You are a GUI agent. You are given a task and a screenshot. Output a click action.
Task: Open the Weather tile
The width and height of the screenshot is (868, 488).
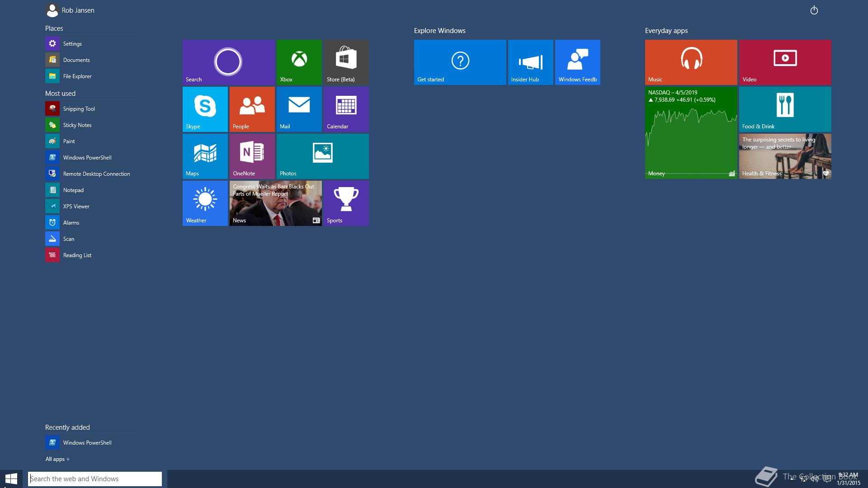[205, 203]
